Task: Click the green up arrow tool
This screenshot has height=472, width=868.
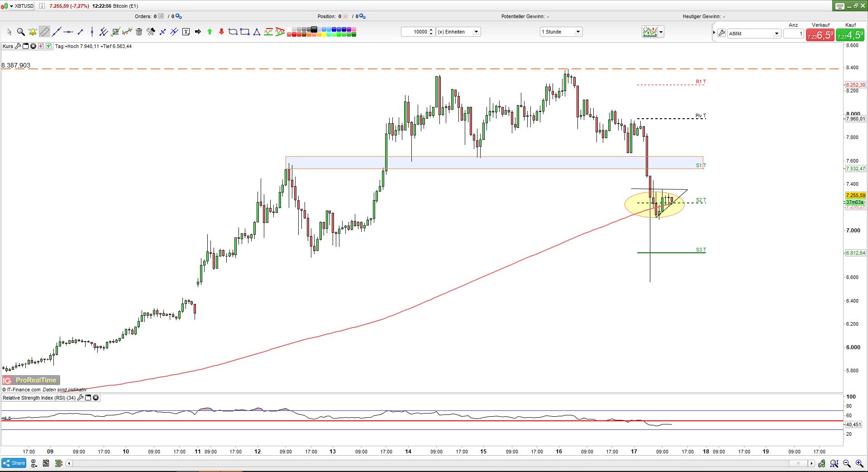Action: [x=210, y=32]
